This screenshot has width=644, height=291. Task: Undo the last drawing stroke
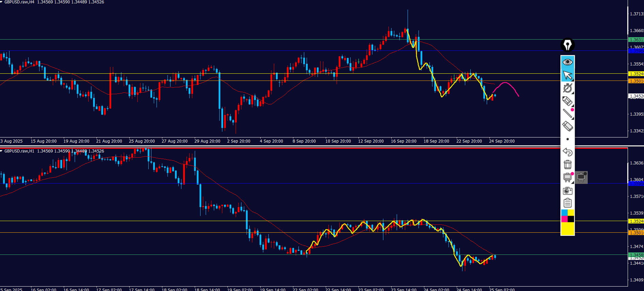[x=567, y=152]
